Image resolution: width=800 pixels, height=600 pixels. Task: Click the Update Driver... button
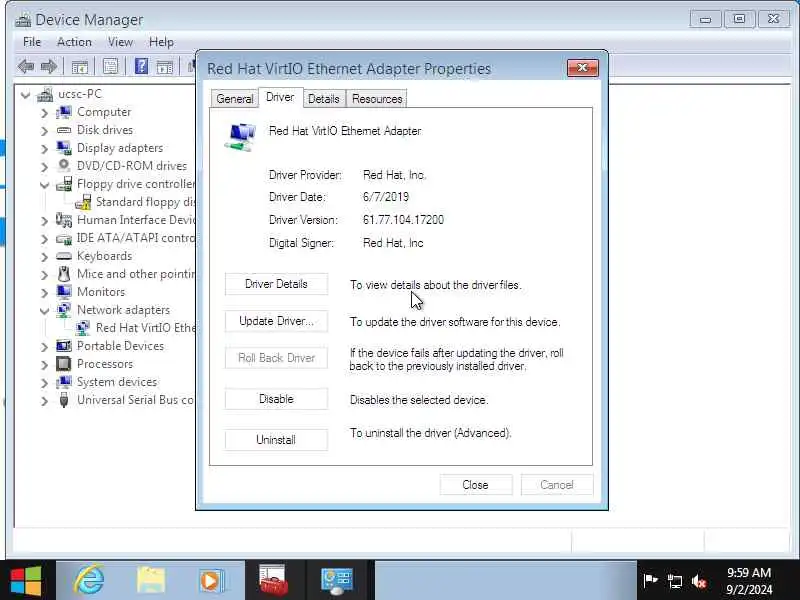click(276, 321)
